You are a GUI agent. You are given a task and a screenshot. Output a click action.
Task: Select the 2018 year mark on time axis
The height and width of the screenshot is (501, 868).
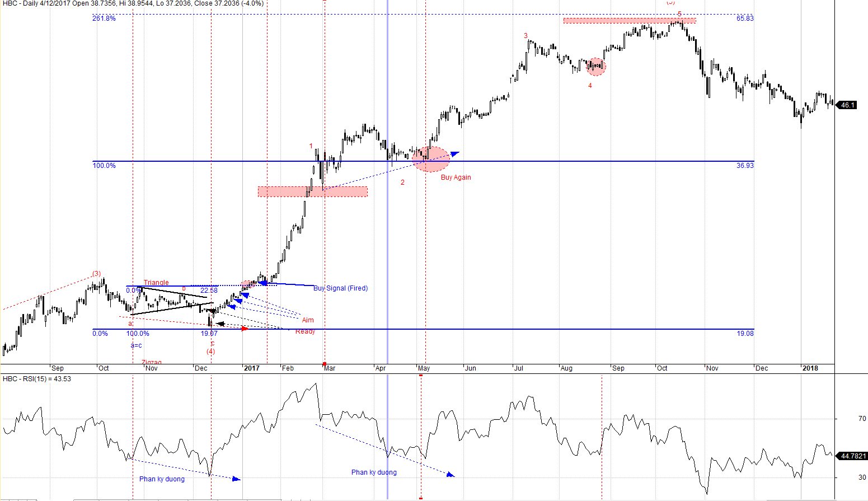pyautogui.click(x=810, y=368)
